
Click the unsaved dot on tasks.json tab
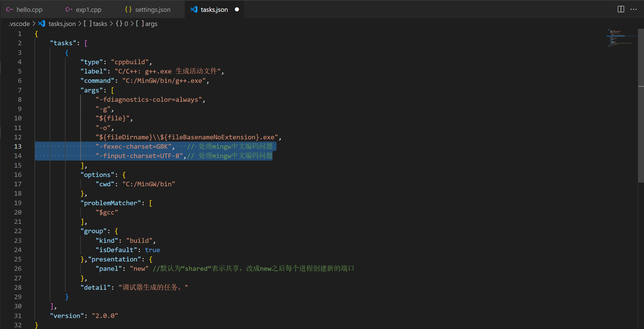pyautogui.click(x=237, y=9)
